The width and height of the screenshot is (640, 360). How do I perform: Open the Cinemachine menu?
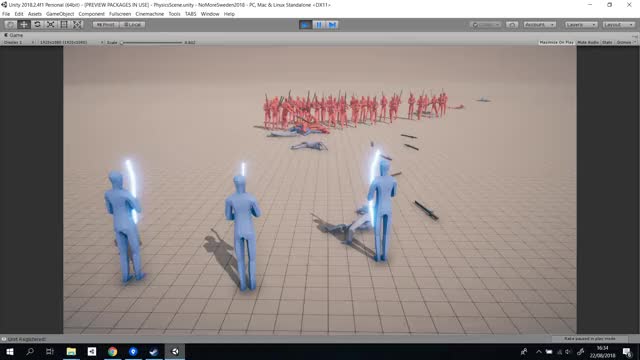click(149, 14)
